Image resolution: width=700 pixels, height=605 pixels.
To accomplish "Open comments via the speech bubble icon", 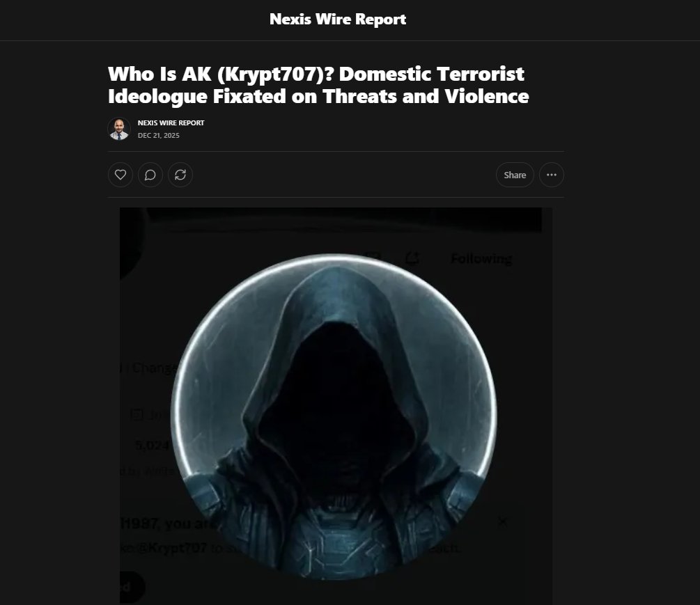I will (x=150, y=175).
